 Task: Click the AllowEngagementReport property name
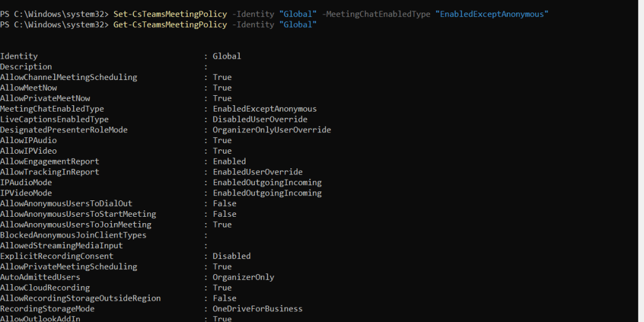click(50, 161)
